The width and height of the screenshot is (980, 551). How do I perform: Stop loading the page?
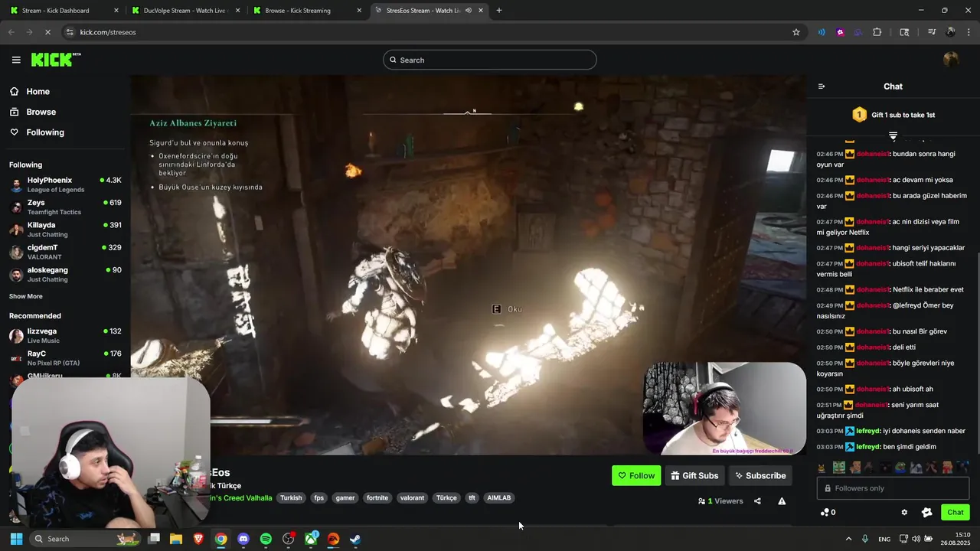click(x=47, y=32)
